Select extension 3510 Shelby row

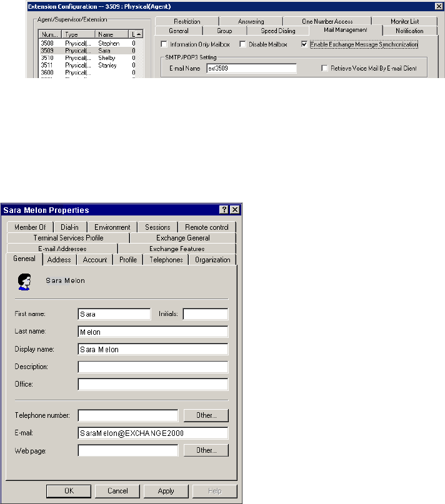(x=89, y=58)
